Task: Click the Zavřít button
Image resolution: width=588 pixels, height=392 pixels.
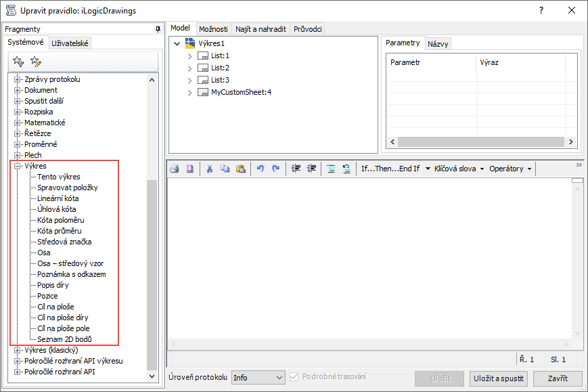Action: pyautogui.click(x=558, y=378)
